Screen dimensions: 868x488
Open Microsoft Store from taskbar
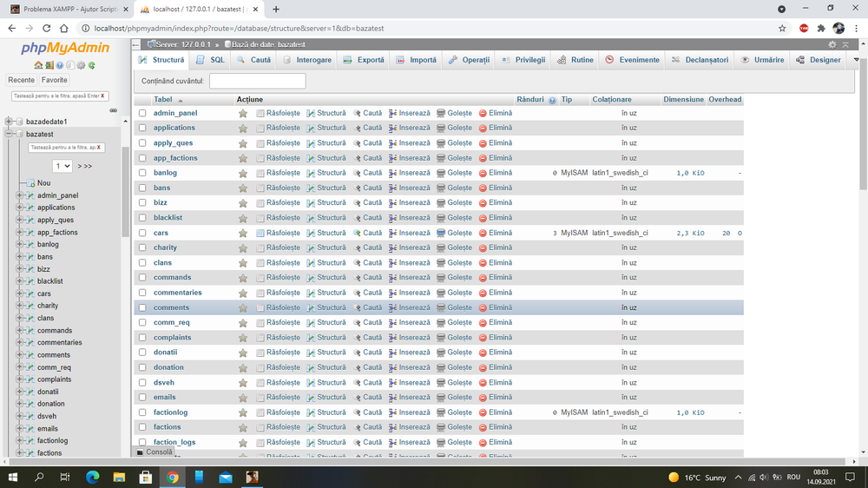[146, 477]
